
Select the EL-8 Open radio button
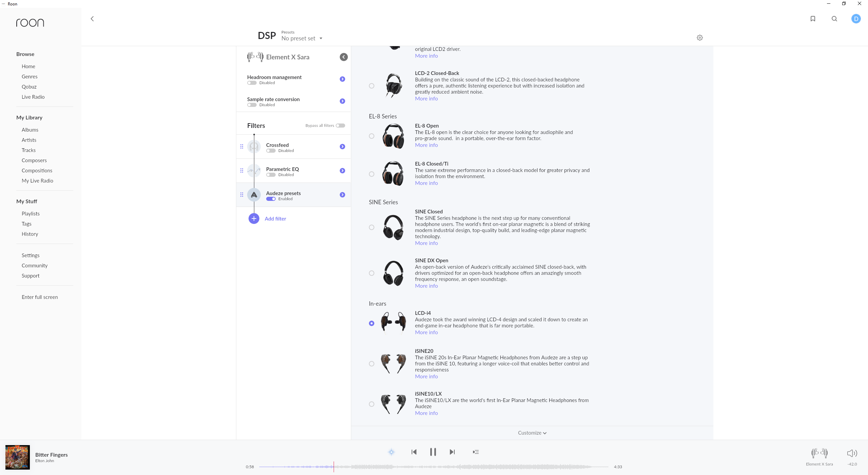(372, 136)
